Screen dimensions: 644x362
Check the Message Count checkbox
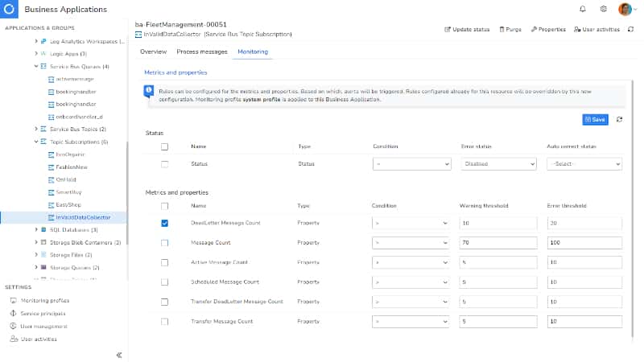(x=165, y=242)
